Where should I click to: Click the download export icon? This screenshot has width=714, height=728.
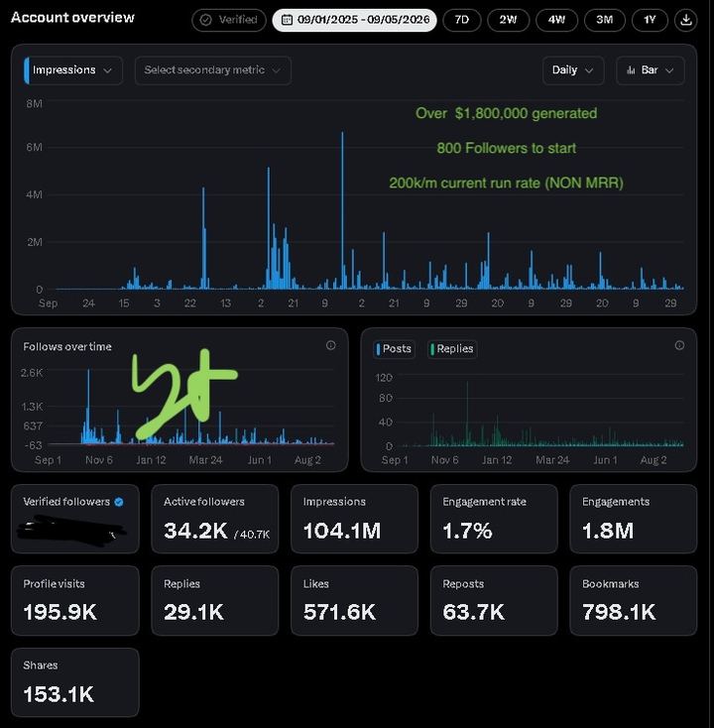point(685,20)
